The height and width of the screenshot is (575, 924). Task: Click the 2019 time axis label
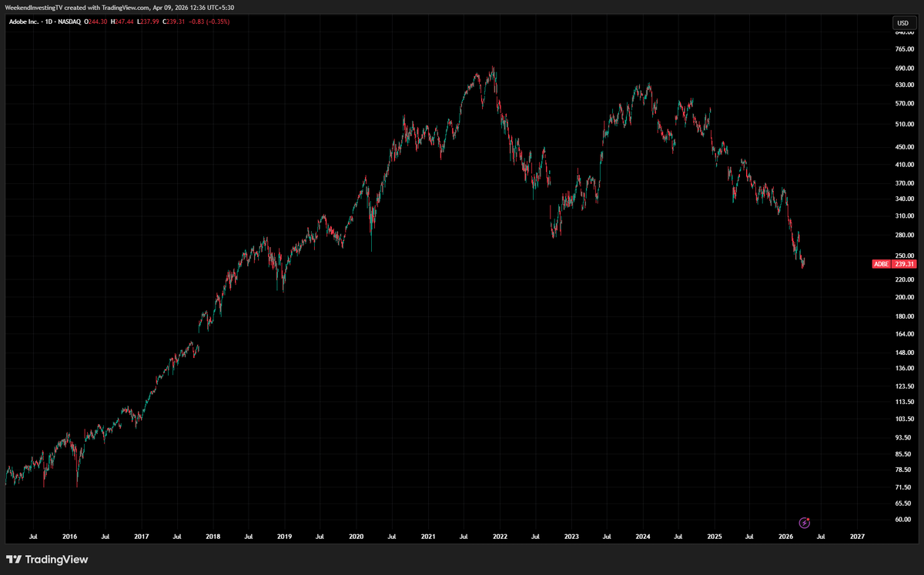284,536
